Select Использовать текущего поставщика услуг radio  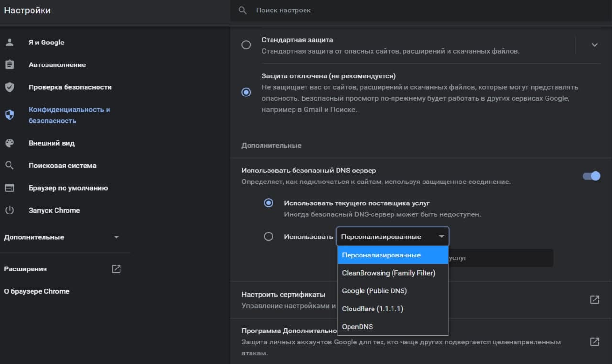point(268,203)
